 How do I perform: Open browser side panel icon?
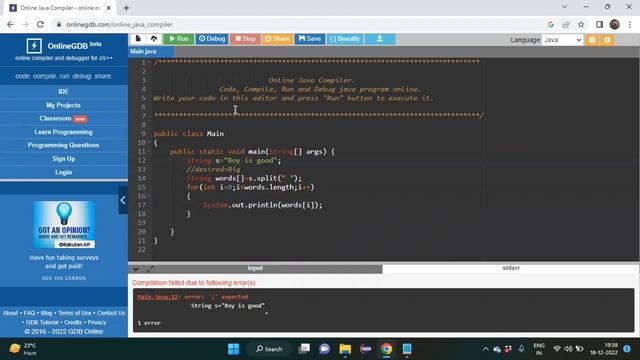(x=599, y=24)
